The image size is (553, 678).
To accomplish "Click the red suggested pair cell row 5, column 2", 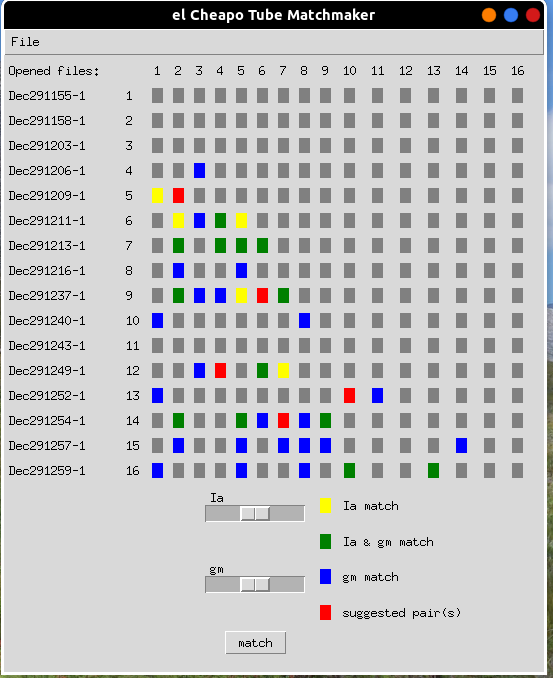I will (178, 195).
